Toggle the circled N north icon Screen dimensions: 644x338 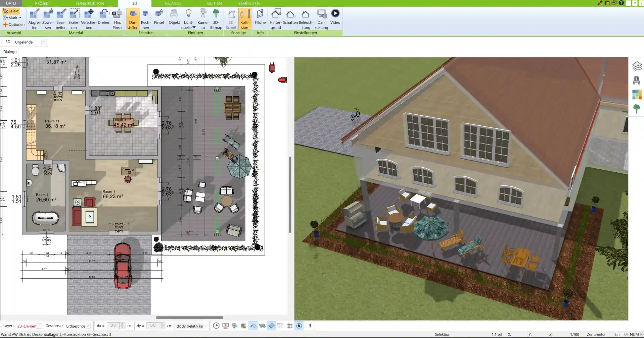(299, 326)
